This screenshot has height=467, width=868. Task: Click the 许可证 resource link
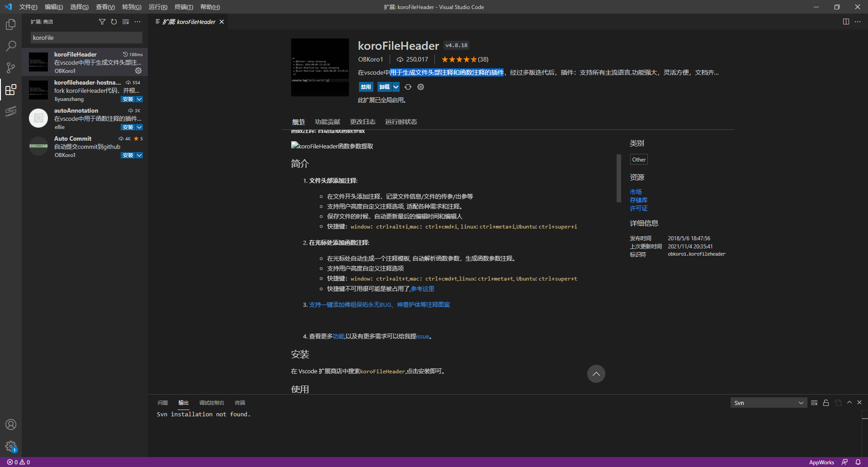tap(639, 208)
